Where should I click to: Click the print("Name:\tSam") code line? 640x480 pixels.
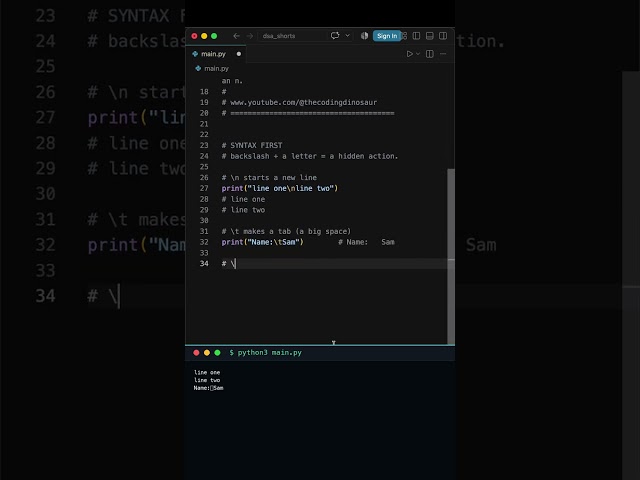262,242
